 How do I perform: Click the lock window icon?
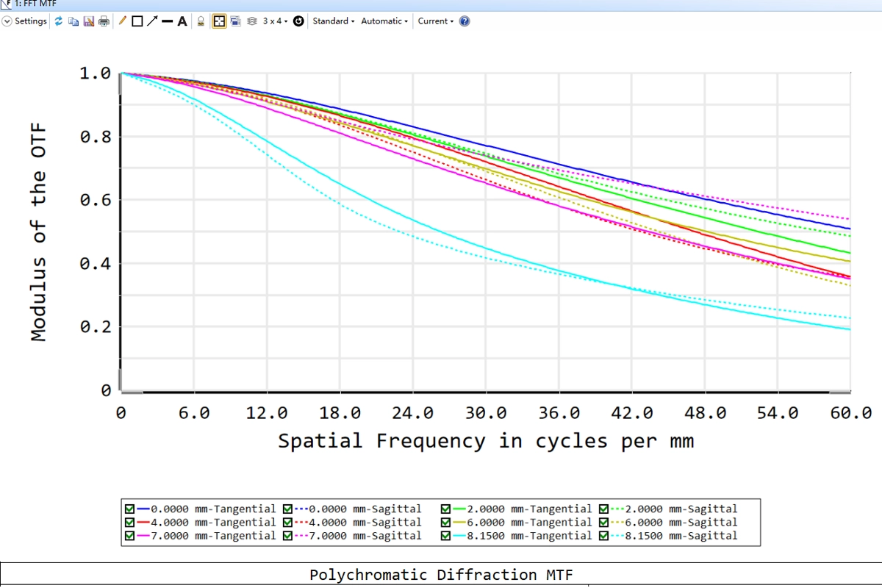point(201,21)
